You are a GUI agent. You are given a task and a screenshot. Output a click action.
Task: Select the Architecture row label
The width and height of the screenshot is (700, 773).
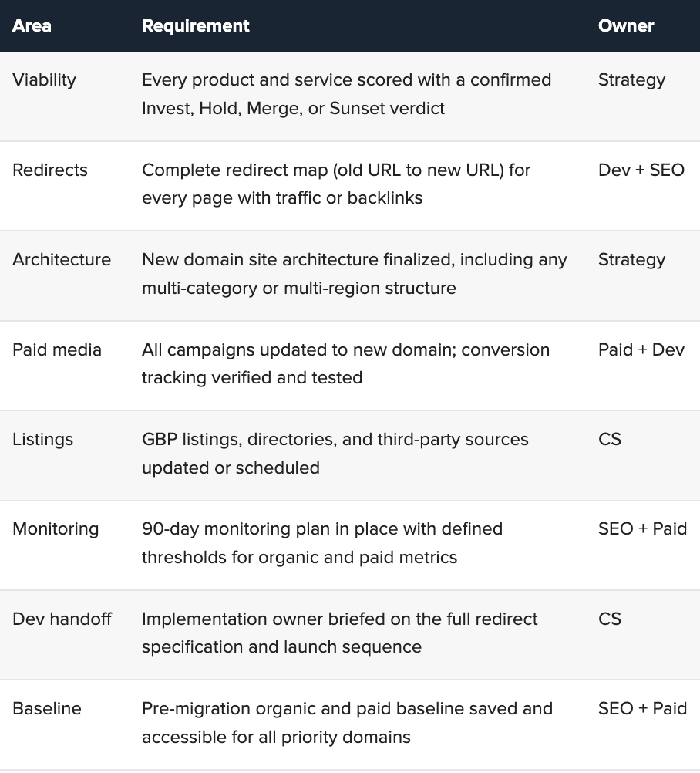(x=62, y=260)
